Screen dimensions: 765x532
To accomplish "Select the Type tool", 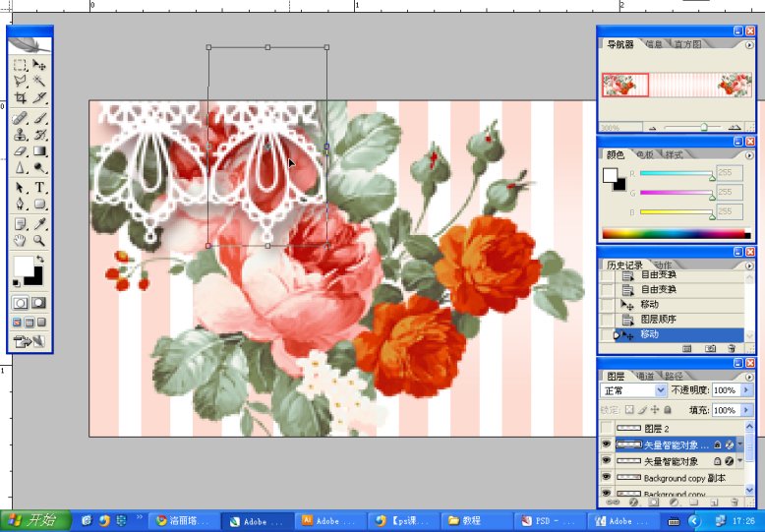I will (39, 188).
